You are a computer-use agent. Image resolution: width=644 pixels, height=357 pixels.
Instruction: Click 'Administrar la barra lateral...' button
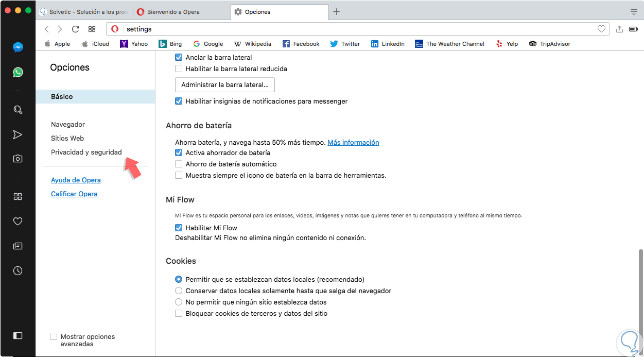point(225,84)
